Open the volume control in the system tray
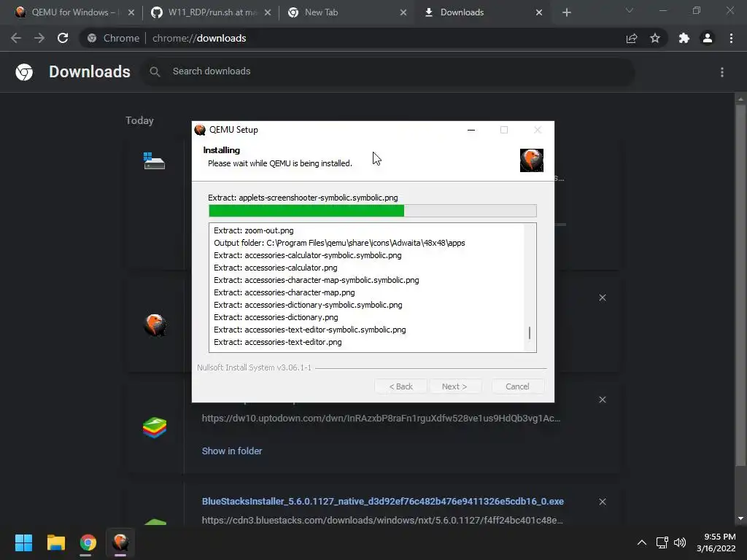The height and width of the screenshot is (560, 747). click(680, 542)
